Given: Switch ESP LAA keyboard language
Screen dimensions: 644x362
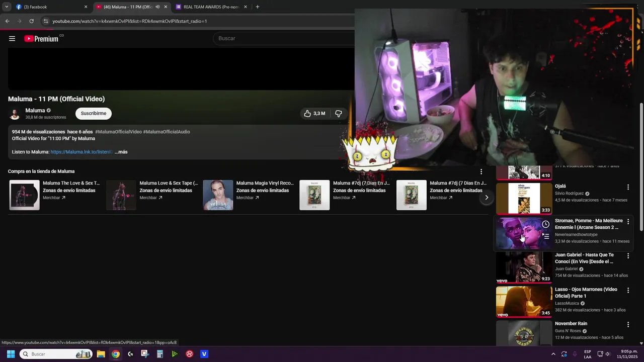Looking at the screenshot, I should [x=588, y=354].
